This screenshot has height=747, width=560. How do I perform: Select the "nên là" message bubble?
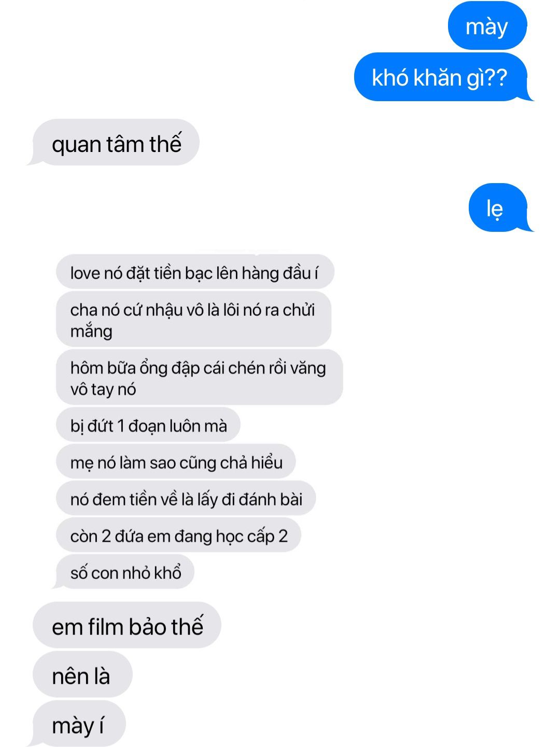pos(82,674)
